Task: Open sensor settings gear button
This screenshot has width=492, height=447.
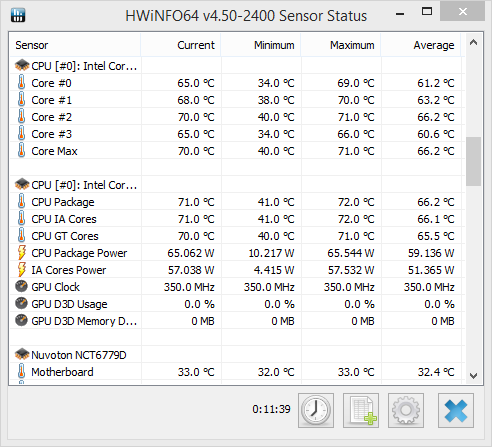Action: click(x=406, y=410)
